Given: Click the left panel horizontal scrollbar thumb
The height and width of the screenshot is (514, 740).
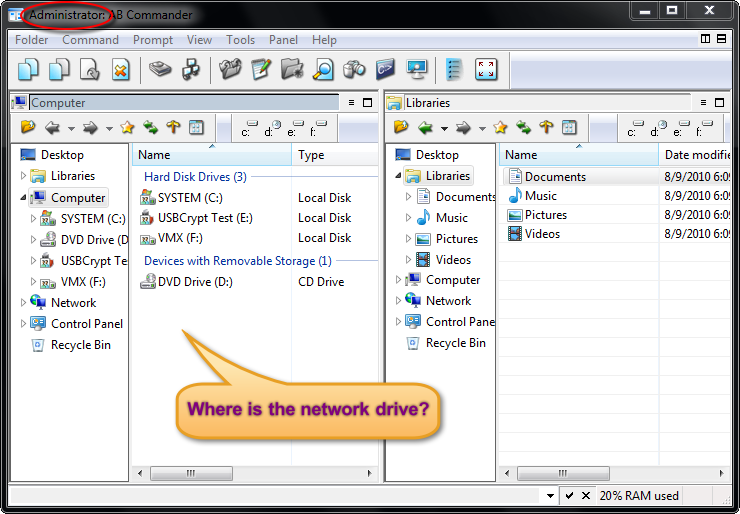Looking at the screenshot, I should click(191, 473).
